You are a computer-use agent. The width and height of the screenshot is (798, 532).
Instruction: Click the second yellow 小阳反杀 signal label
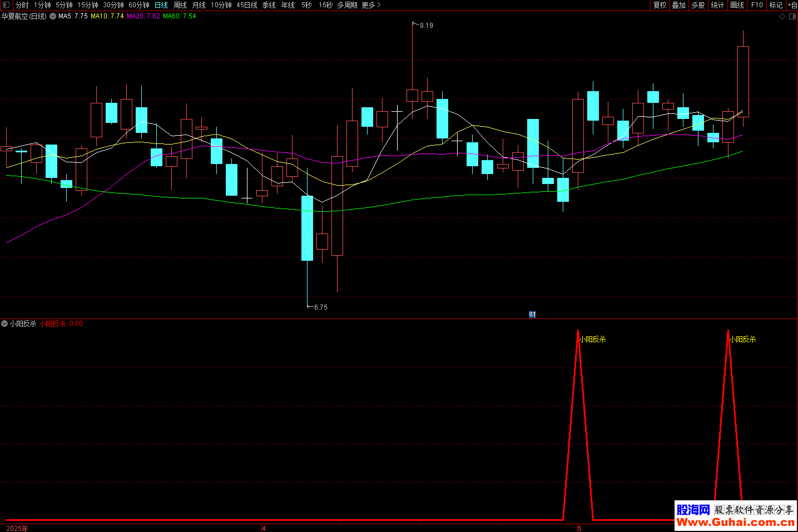[x=743, y=339]
